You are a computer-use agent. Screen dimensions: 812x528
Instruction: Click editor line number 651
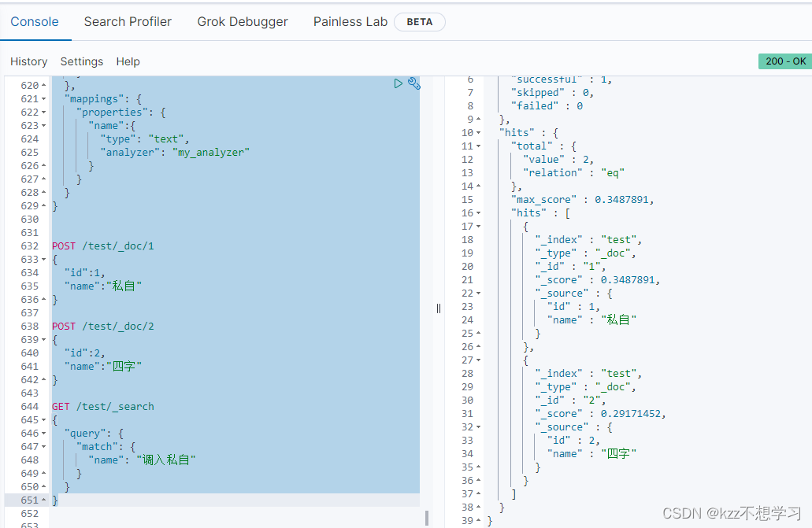click(x=29, y=500)
